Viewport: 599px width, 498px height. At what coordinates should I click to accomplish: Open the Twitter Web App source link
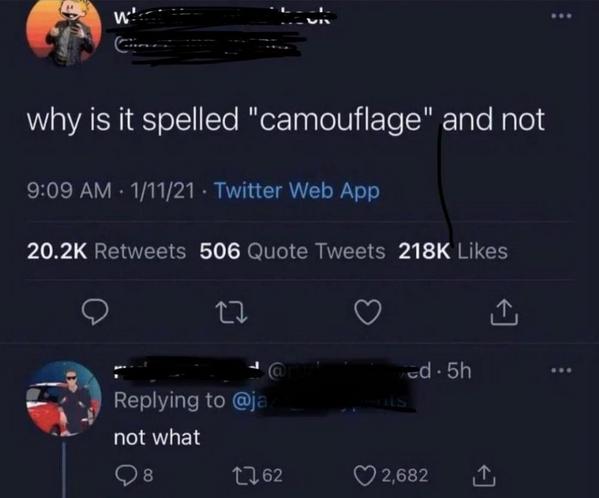(x=297, y=190)
